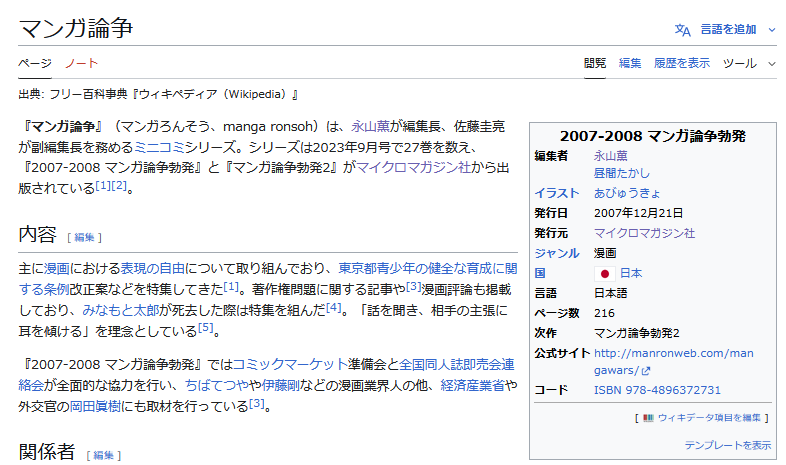Click the マンガ論争勃発2 next work text
Viewport: 786px width, 465px height.
coord(637,333)
